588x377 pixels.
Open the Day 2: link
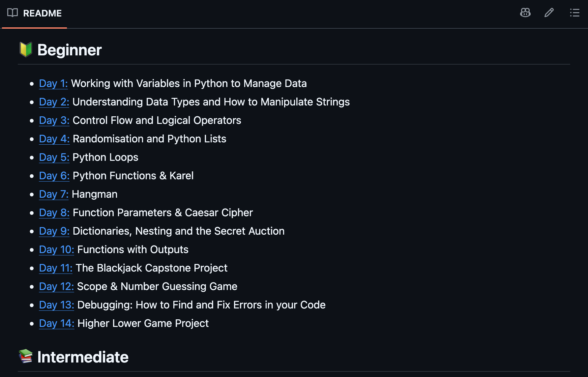pos(54,102)
